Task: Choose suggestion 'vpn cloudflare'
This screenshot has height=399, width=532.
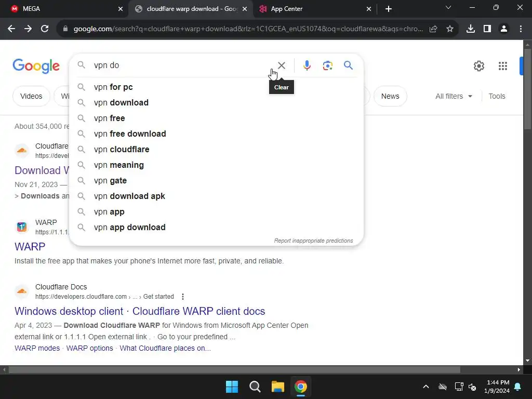Action: coord(217,150)
